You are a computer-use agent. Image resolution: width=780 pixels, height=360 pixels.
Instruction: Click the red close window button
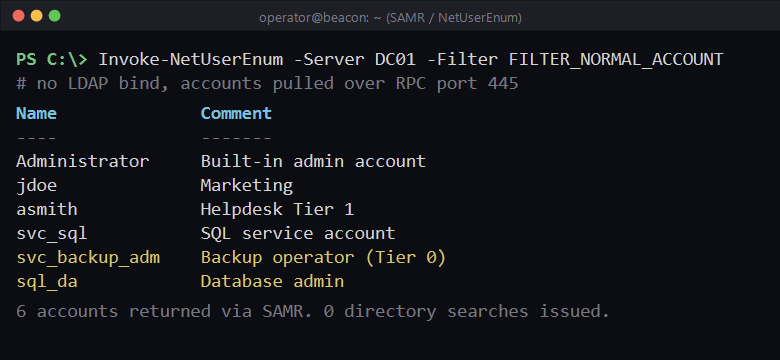pyautogui.click(x=18, y=16)
